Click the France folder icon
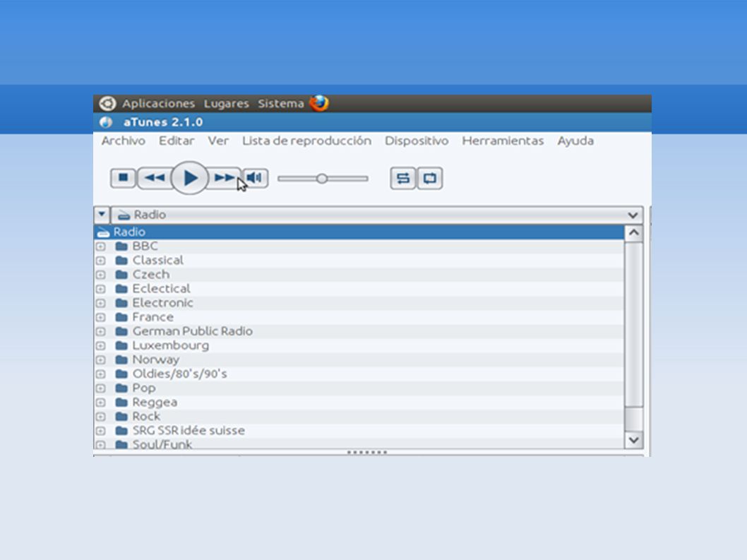 [121, 317]
